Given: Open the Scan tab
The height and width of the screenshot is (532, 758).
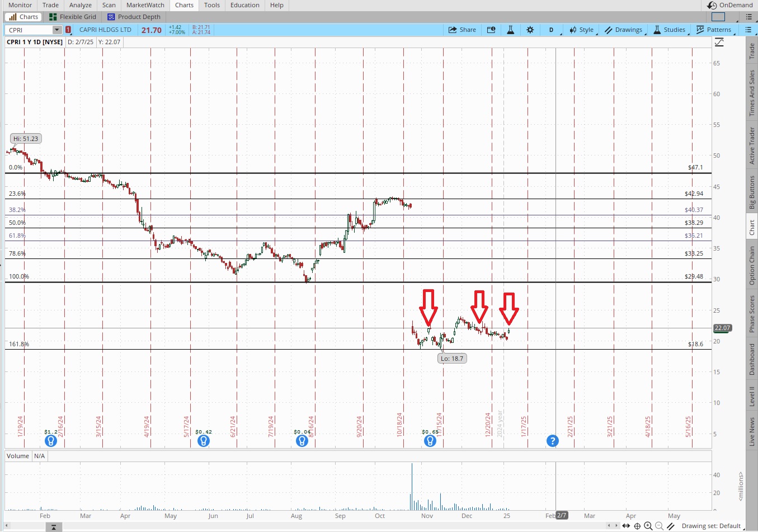Looking at the screenshot, I should pos(109,5).
